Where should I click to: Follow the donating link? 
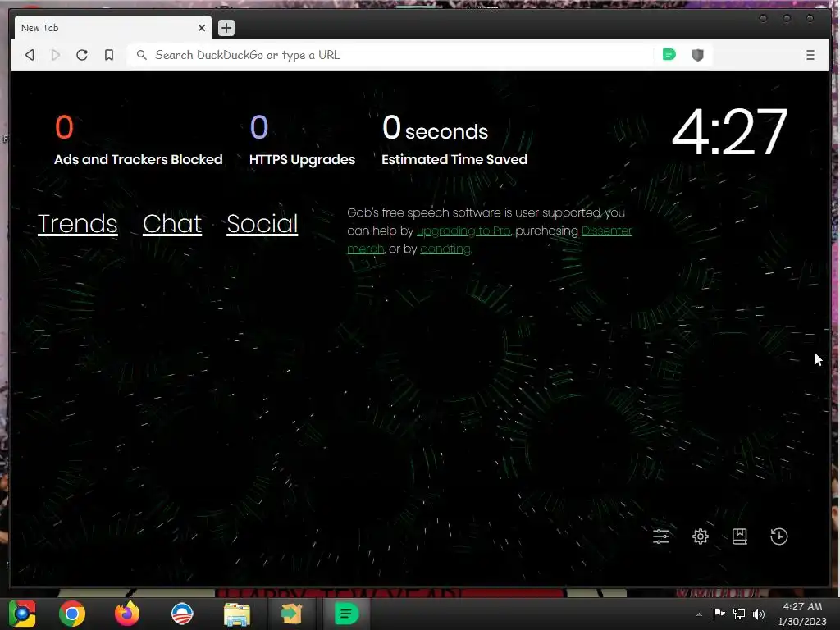[x=445, y=249]
